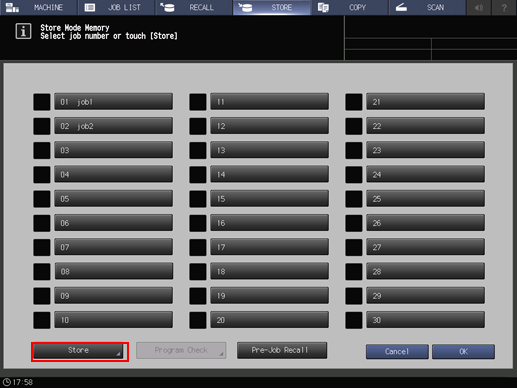Click the MACHINE tab icon
517x388 pixels.
pyautogui.click(x=12, y=7)
